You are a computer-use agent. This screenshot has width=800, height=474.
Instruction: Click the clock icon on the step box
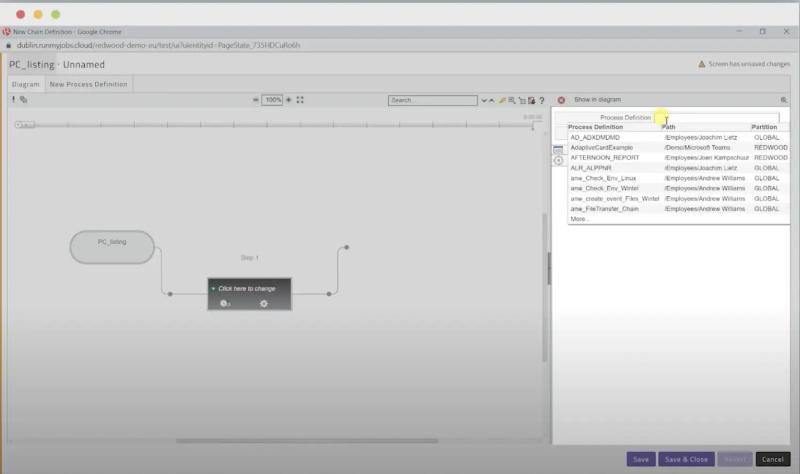click(x=224, y=303)
